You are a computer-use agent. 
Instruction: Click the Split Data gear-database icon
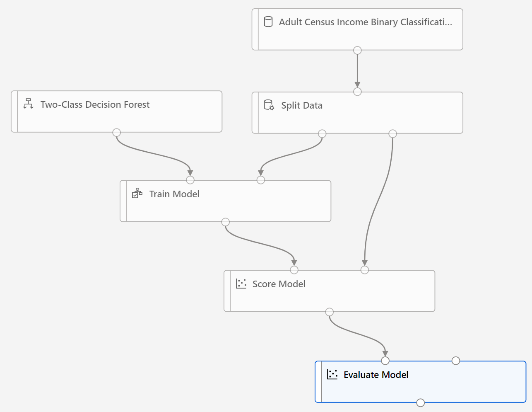tap(269, 105)
